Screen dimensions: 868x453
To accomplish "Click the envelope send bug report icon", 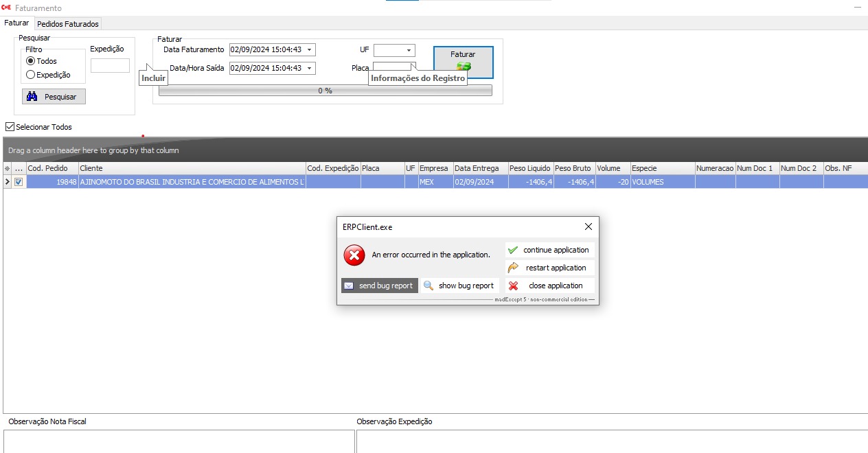I will (x=349, y=286).
